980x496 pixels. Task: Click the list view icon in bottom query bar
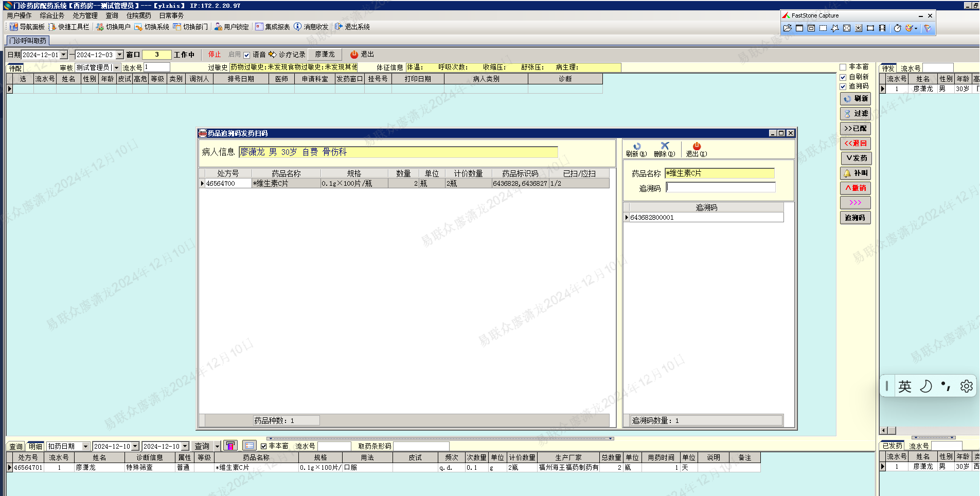coord(250,446)
